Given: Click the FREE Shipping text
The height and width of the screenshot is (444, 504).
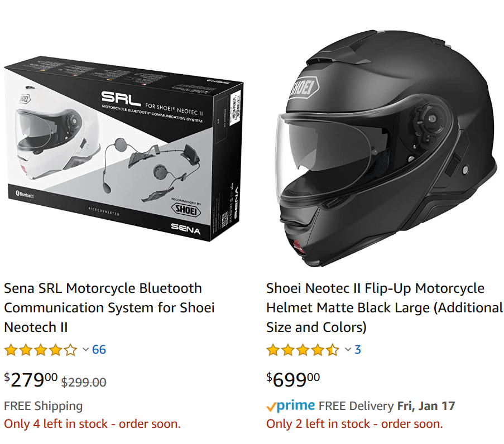Looking at the screenshot, I should [x=43, y=406].
